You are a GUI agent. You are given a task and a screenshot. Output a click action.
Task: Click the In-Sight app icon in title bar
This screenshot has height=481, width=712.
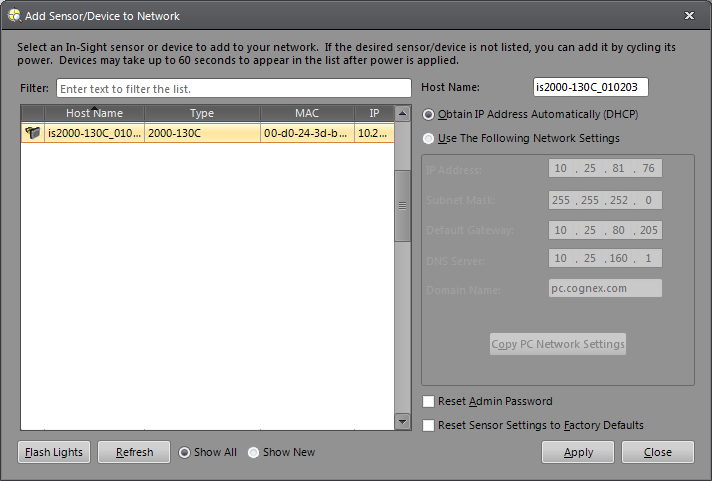(13, 15)
